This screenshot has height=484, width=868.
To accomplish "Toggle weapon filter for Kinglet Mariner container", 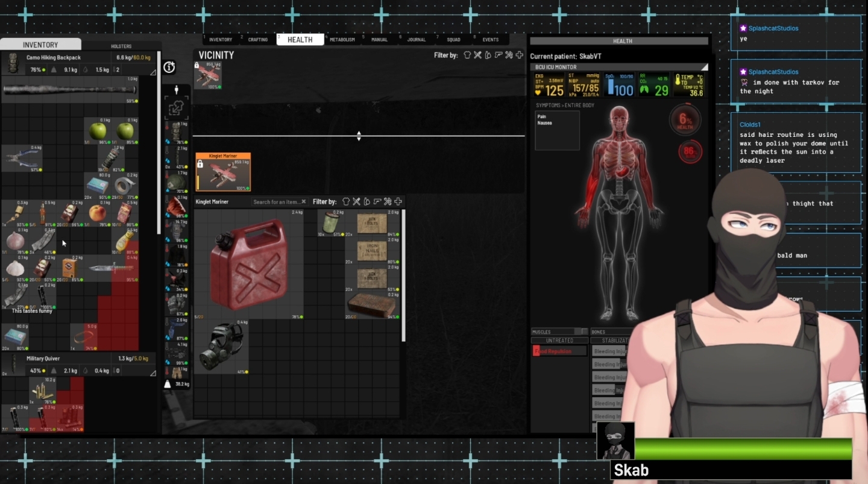I will (x=377, y=201).
